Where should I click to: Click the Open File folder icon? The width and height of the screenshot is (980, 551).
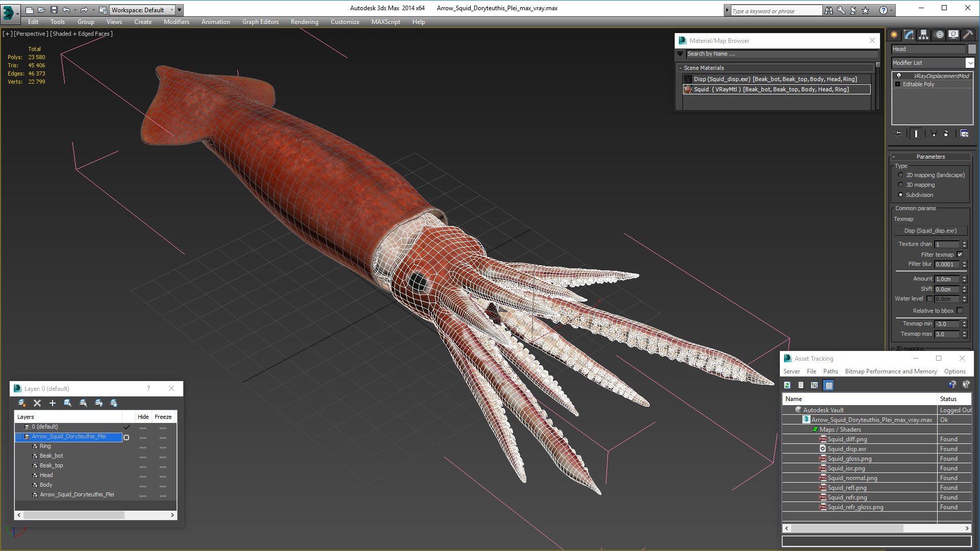[x=41, y=10]
